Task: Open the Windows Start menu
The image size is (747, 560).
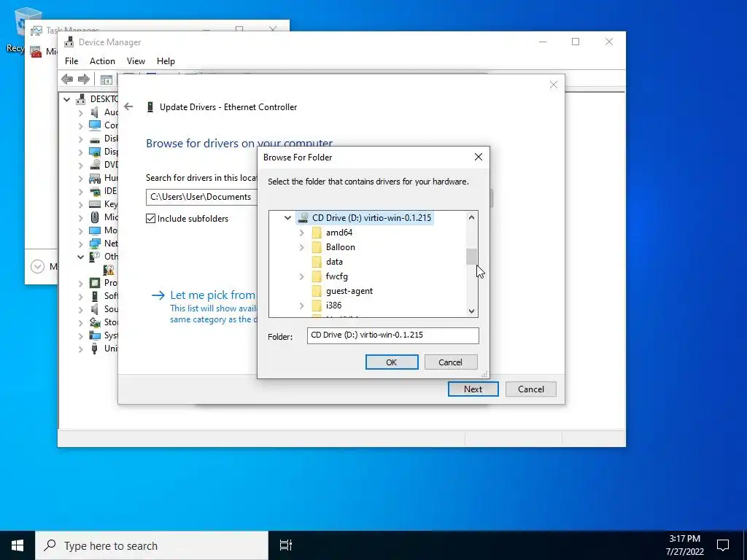Action: point(18,545)
